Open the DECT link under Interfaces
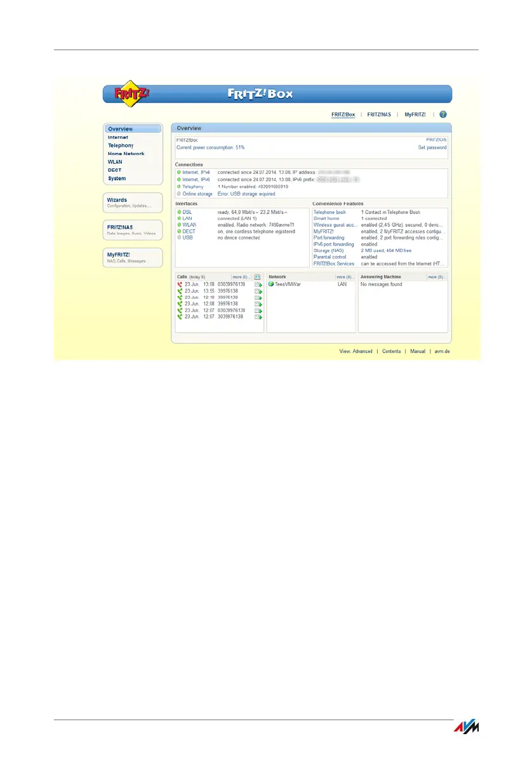Viewport: 532px width, 757px height. coord(189,232)
